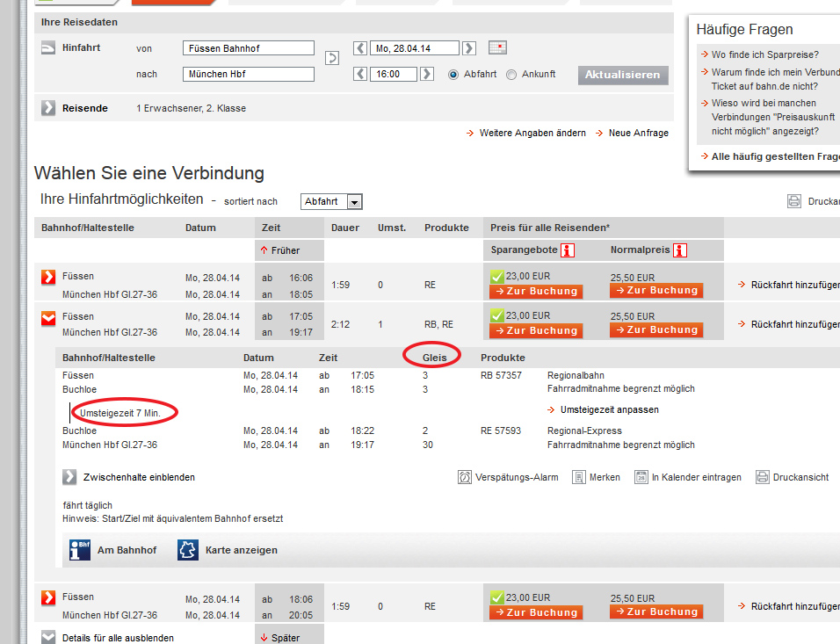Book the 23,00 EUR Sparangebot for 18:06 connection
This screenshot has height=644, width=840.
[x=536, y=613]
